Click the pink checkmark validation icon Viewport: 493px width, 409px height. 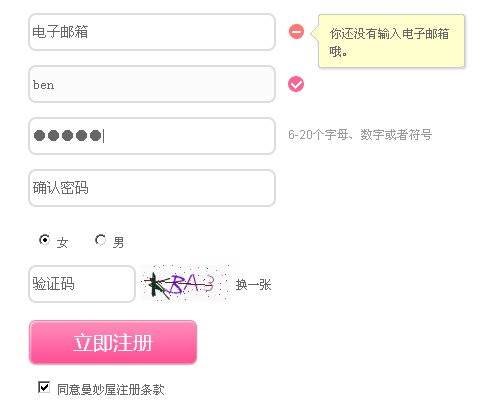click(x=296, y=84)
